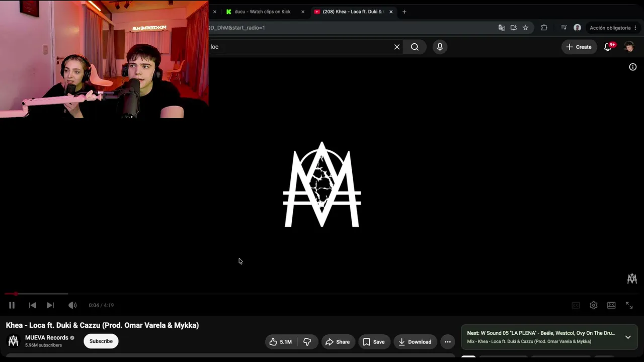Image resolution: width=644 pixels, height=362 pixels.
Task: Open the player settings gear
Action: click(594, 305)
